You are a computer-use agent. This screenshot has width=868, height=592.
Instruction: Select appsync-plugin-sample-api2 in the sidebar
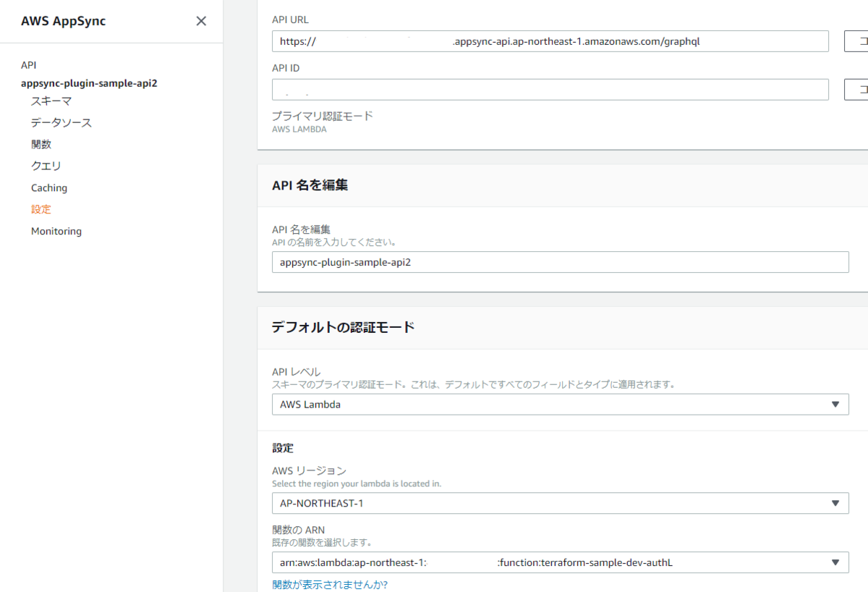pos(89,83)
